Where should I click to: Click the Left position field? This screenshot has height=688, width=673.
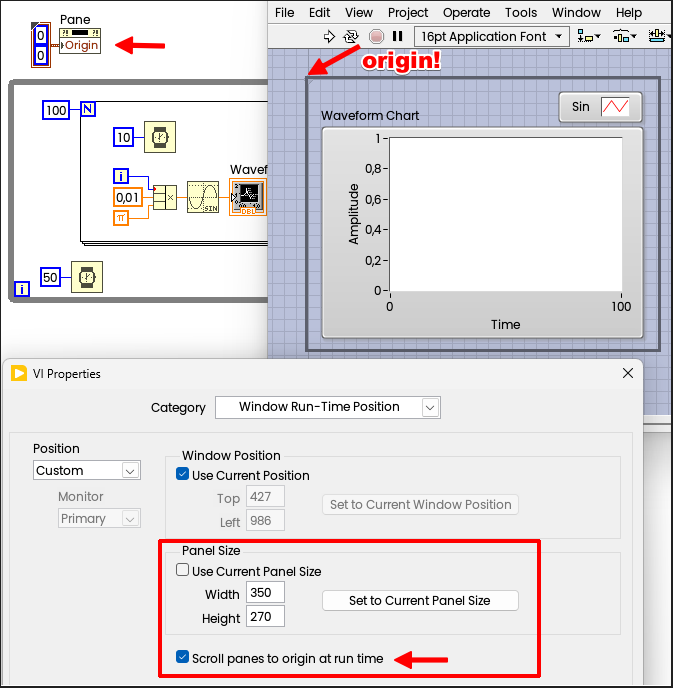click(x=265, y=520)
